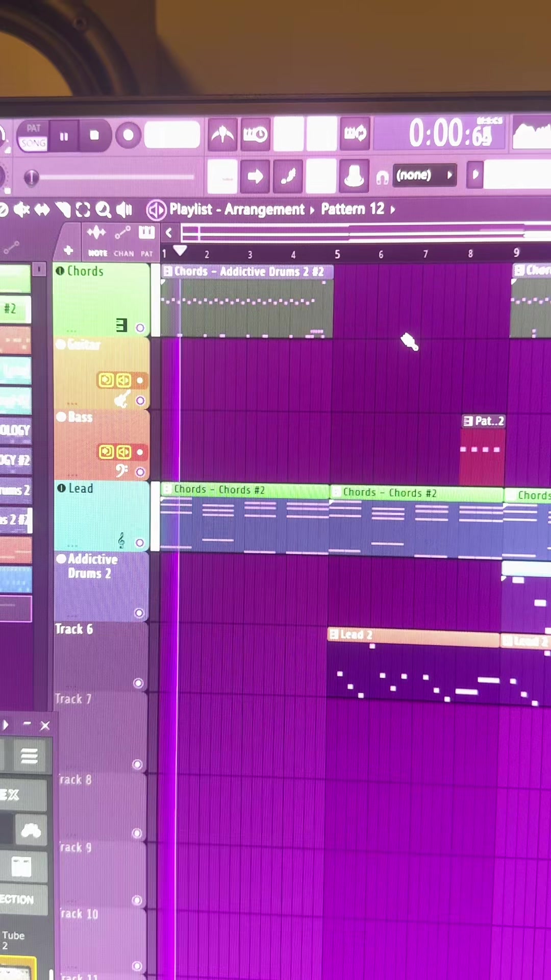Select the Track 6 header

tap(101, 656)
